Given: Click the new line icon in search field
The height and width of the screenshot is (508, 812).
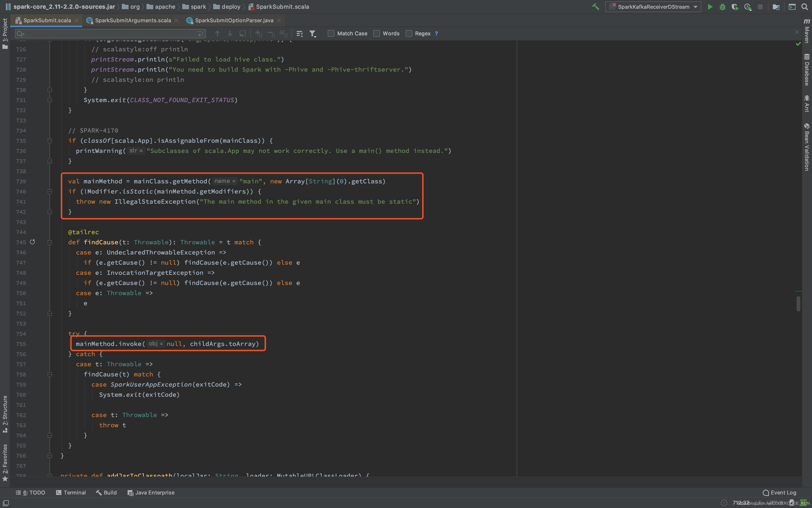Looking at the screenshot, I should tap(200, 34).
